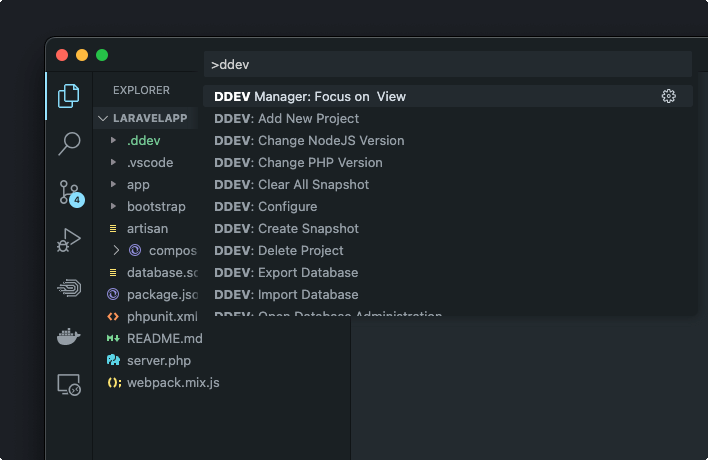Viewport: 708px width, 460px height.
Task: Close the window with the red button
Action: [x=62, y=55]
